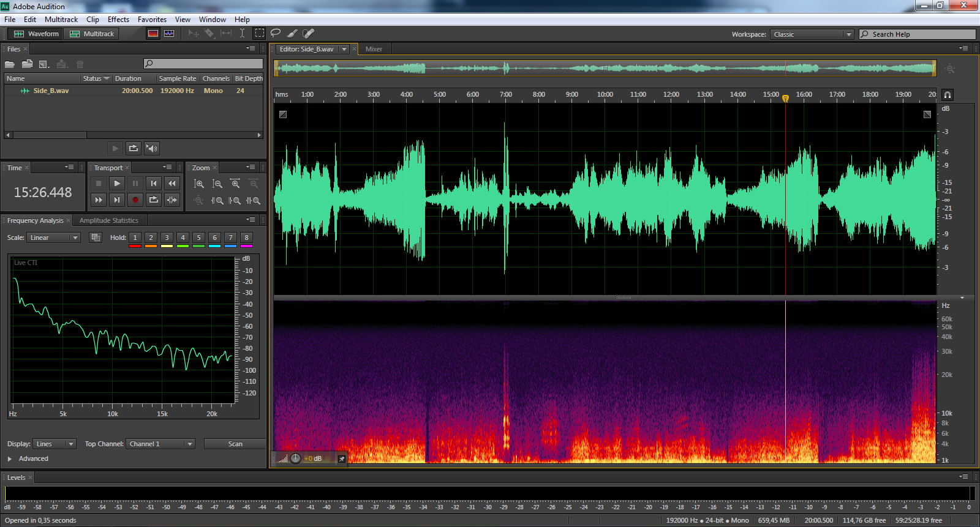Open the Transport panel options menu

point(167,167)
